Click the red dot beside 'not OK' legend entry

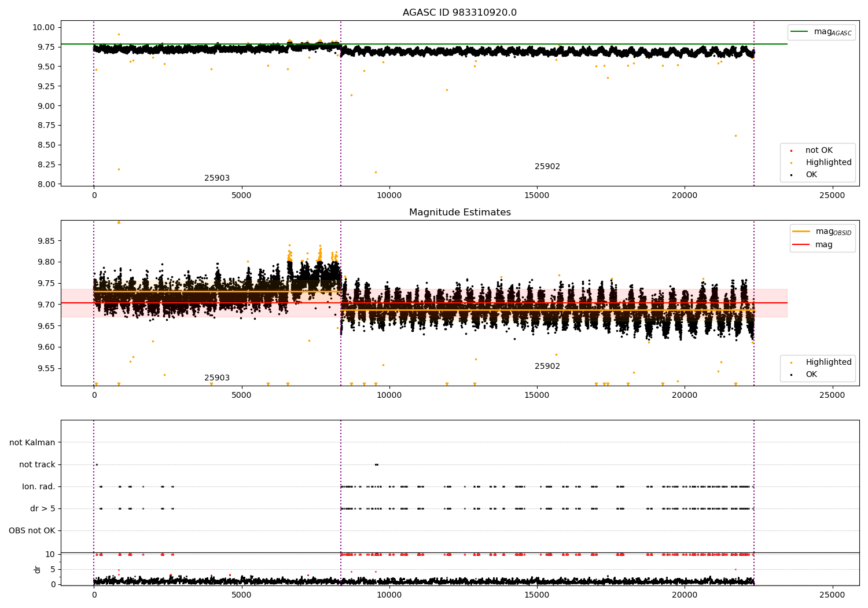tap(791, 151)
